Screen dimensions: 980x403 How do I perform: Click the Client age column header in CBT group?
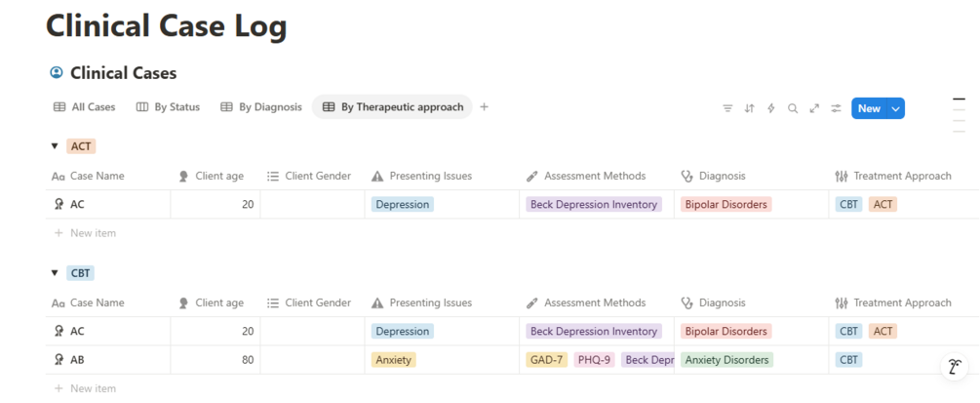pos(218,302)
